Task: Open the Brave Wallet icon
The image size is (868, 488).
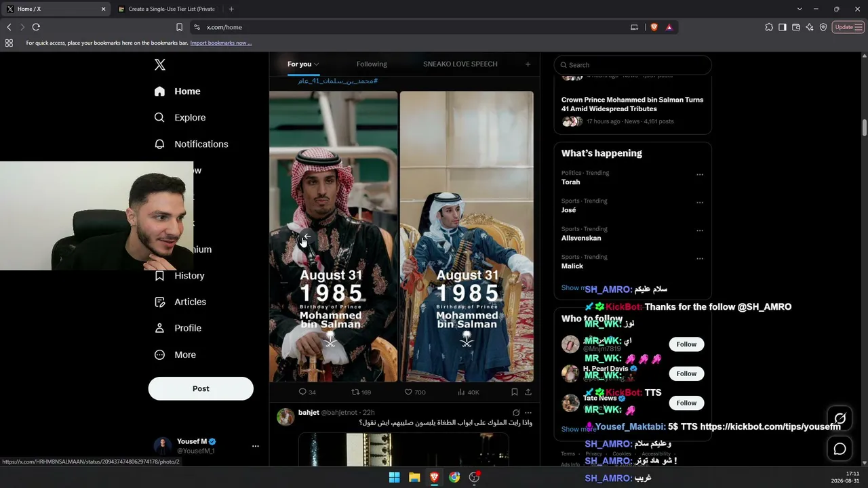Action: tap(796, 27)
